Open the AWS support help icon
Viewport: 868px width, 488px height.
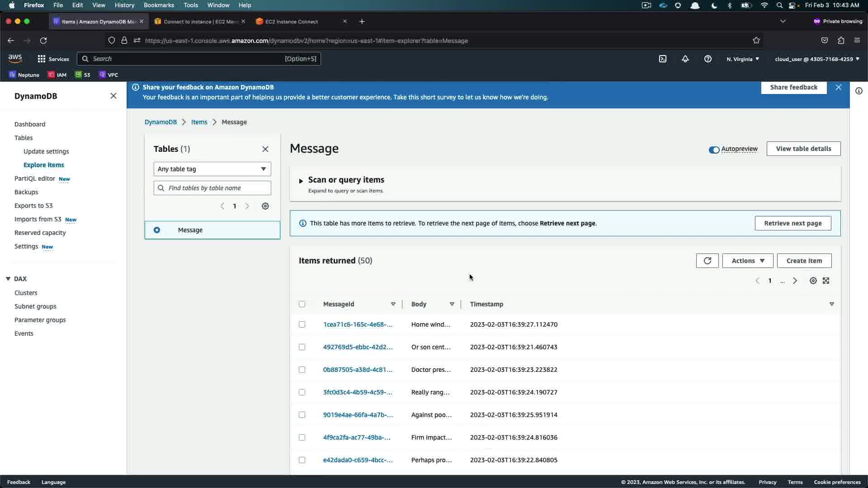(708, 59)
